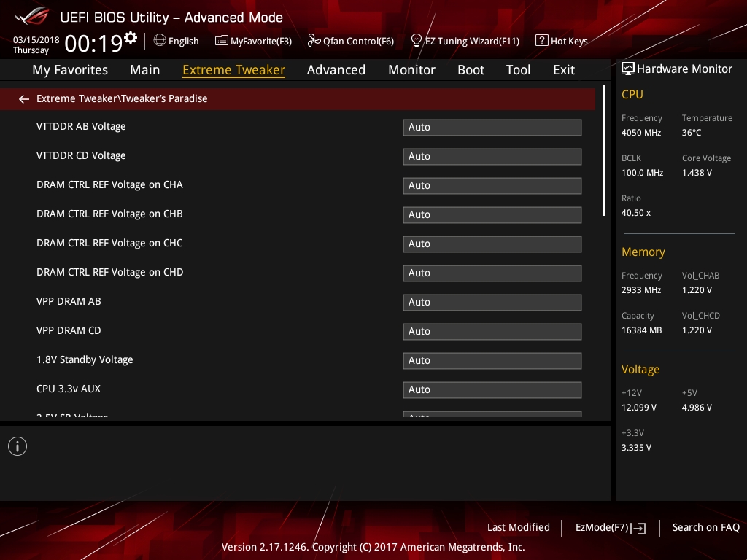Click the settings list scrollbar
Screen dimensions: 747x560
[604, 150]
